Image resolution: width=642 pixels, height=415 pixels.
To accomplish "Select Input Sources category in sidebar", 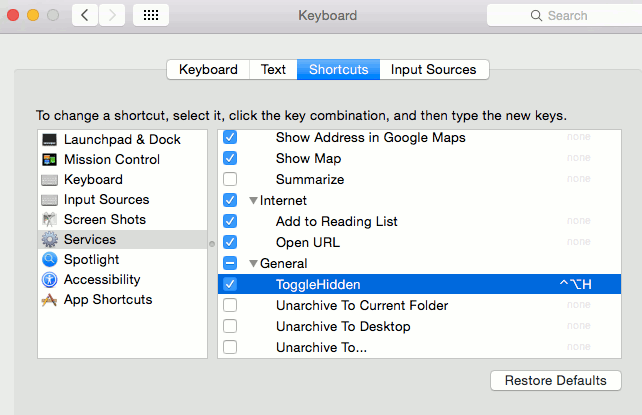I will pos(122,200).
